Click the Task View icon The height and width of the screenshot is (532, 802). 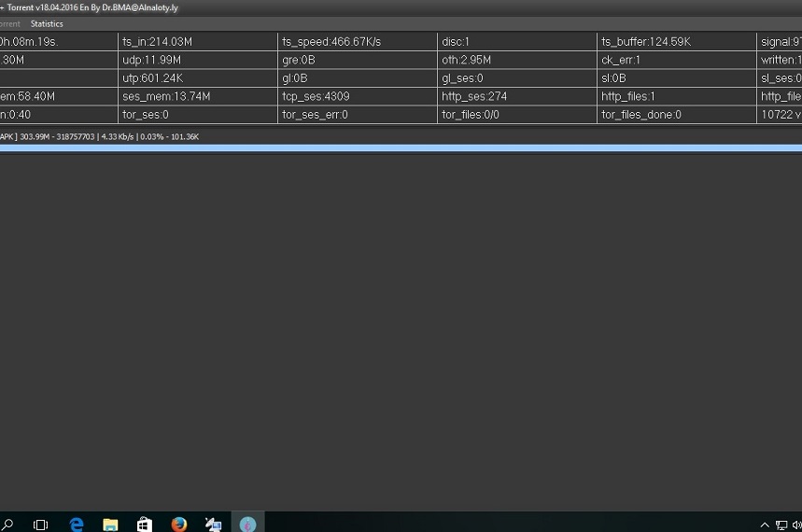pyautogui.click(x=41, y=524)
